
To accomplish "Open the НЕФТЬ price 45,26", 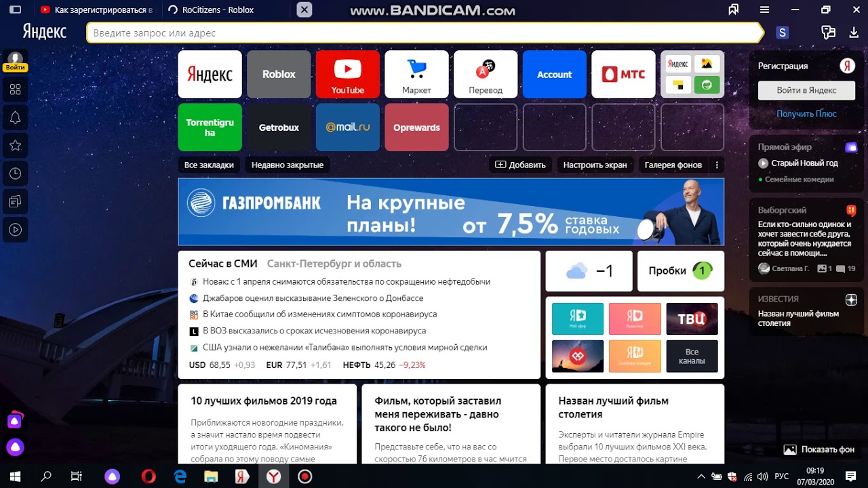I will pyautogui.click(x=384, y=365).
